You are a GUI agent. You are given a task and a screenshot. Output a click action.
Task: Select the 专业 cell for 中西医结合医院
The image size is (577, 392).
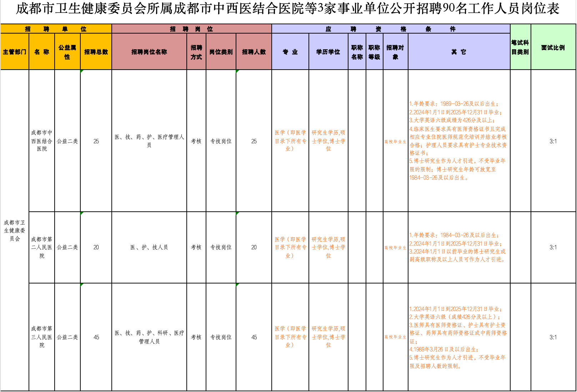(x=290, y=141)
